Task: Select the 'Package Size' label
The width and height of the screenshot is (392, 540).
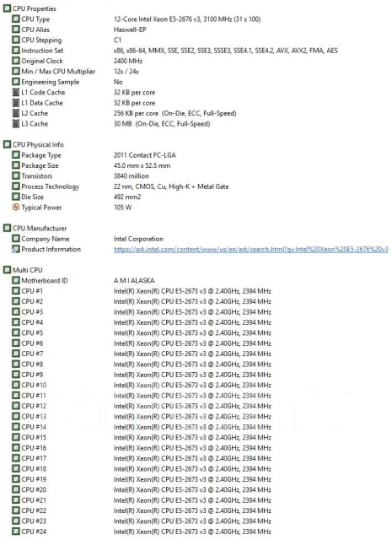Action: pyautogui.click(x=40, y=165)
